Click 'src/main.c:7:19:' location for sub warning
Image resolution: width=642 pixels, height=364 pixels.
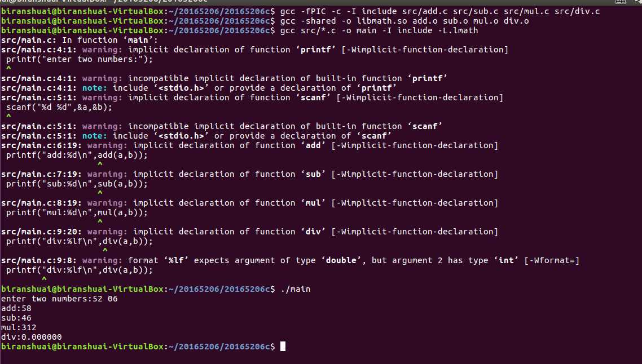click(x=41, y=174)
